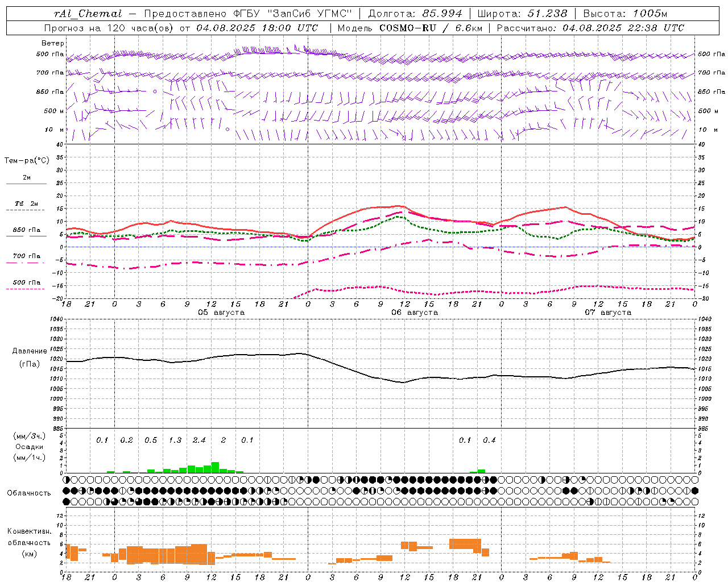This screenshot has height=582, width=728.
Task: Click the Ветер panel label
Action: coord(53,43)
